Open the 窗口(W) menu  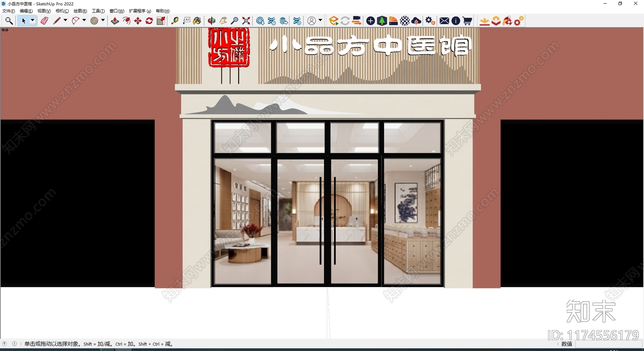coord(117,11)
